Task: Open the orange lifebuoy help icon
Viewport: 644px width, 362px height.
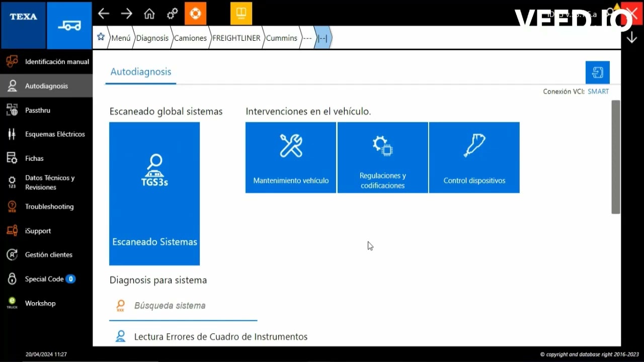Action: (195, 13)
